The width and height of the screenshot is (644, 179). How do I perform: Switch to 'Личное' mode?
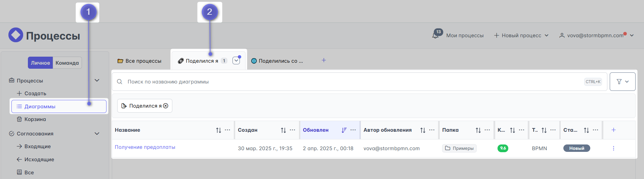[40, 63]
